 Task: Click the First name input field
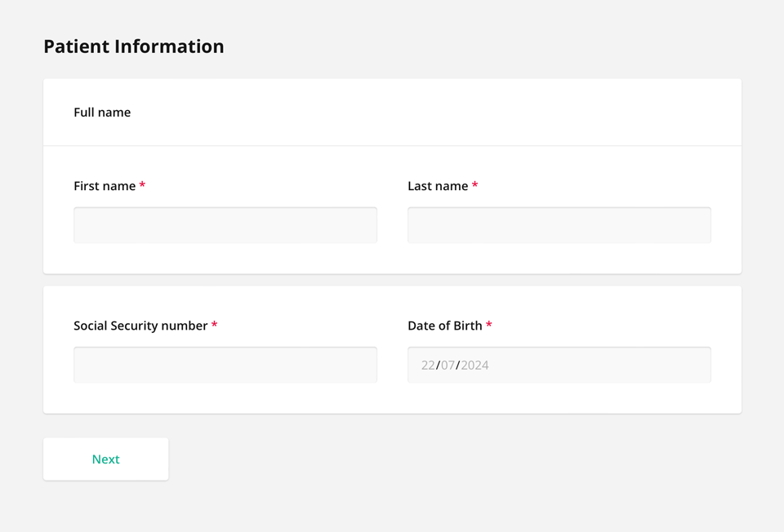225,225
